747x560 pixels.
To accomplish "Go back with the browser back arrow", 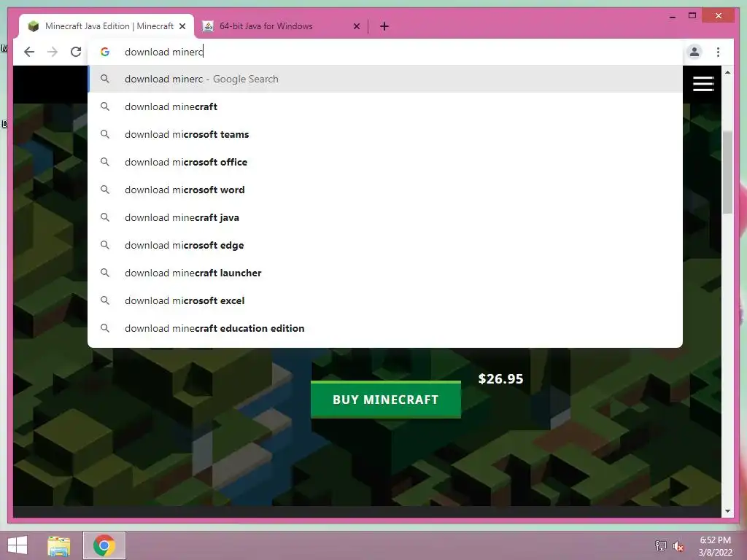I will 29,52.
